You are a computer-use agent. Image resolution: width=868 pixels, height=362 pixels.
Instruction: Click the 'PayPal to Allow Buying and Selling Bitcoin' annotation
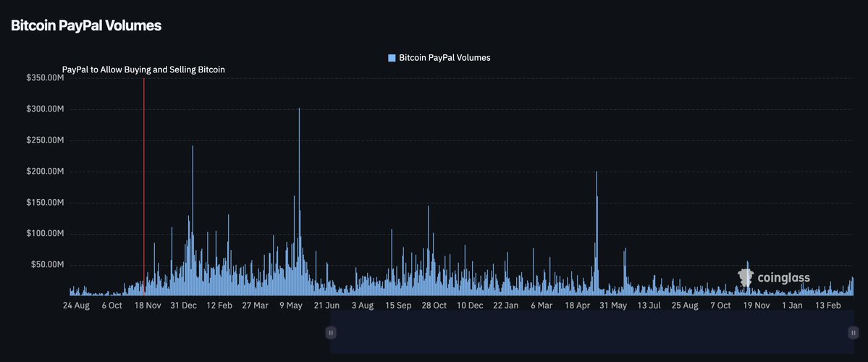point(143,70)
